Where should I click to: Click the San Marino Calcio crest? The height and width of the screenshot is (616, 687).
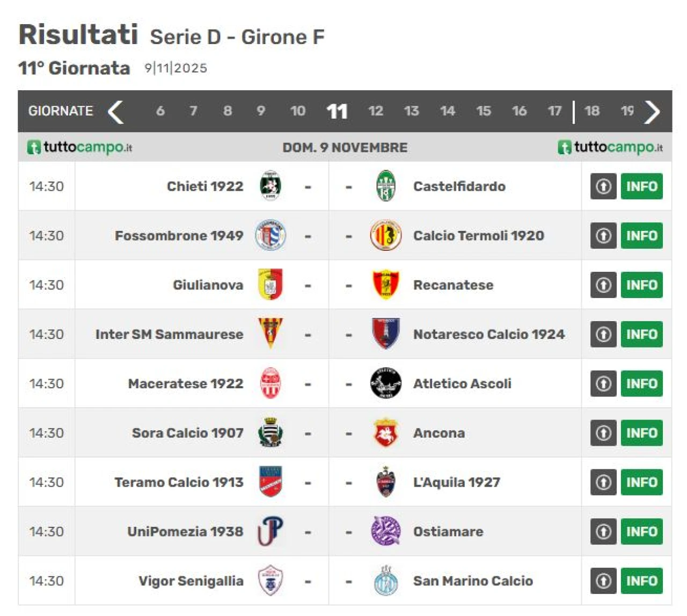[x=385, y=581]
